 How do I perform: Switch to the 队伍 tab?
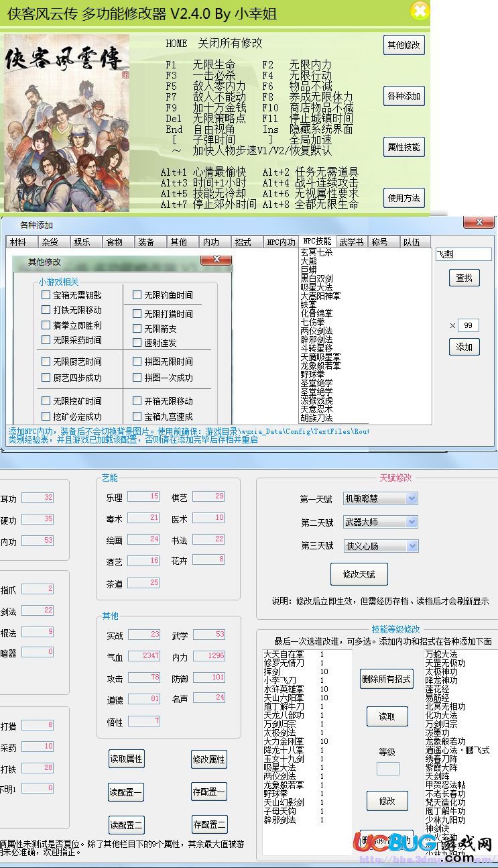[416, 242]
